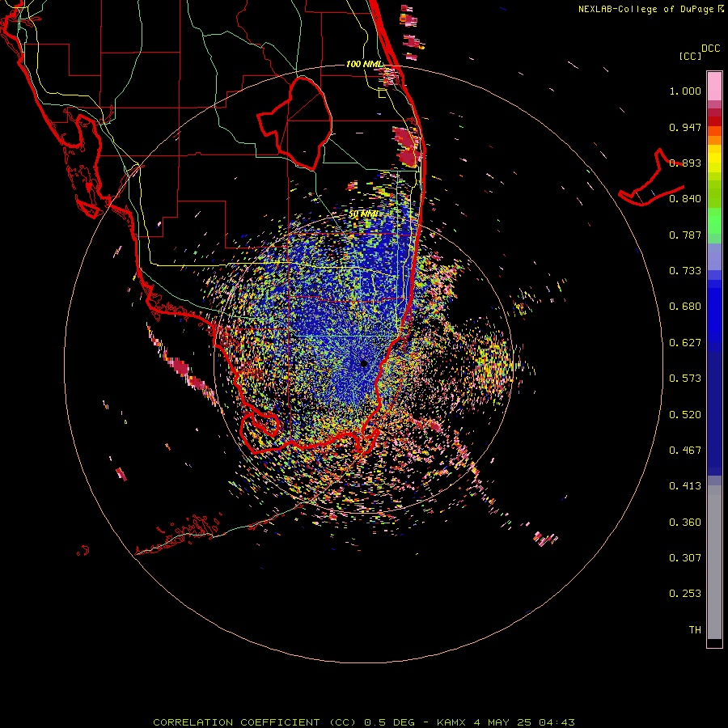Screen dimensions: 728x728
Task: Click the Correlation Coefficient caption at bottom
Action: (x=363, y=722)
